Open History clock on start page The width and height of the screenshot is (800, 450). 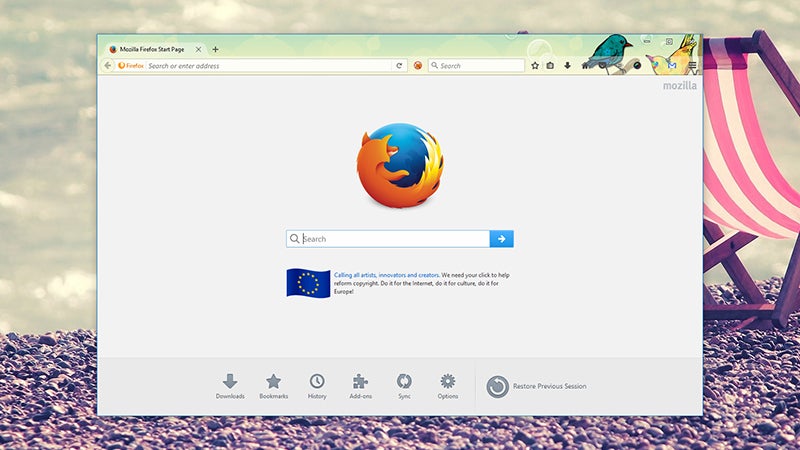pyautogui.click(x=317, y=386)
